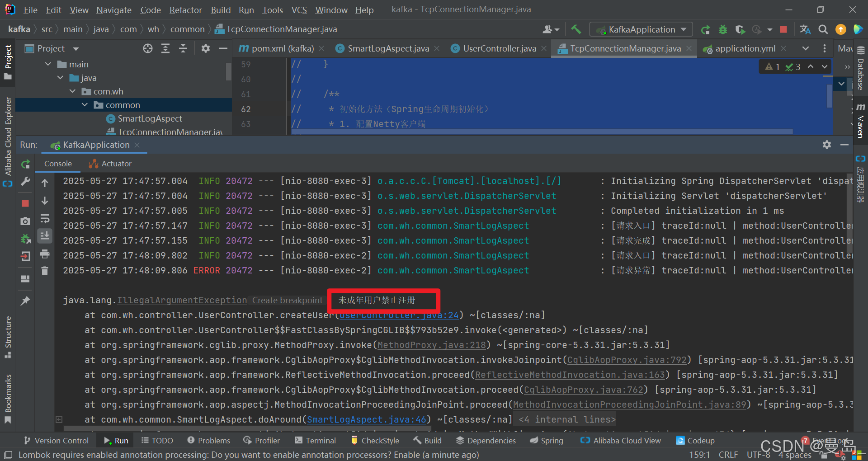
Task: Click the Exit application icon in Run sidebar
Action: [x=25, y=256]
